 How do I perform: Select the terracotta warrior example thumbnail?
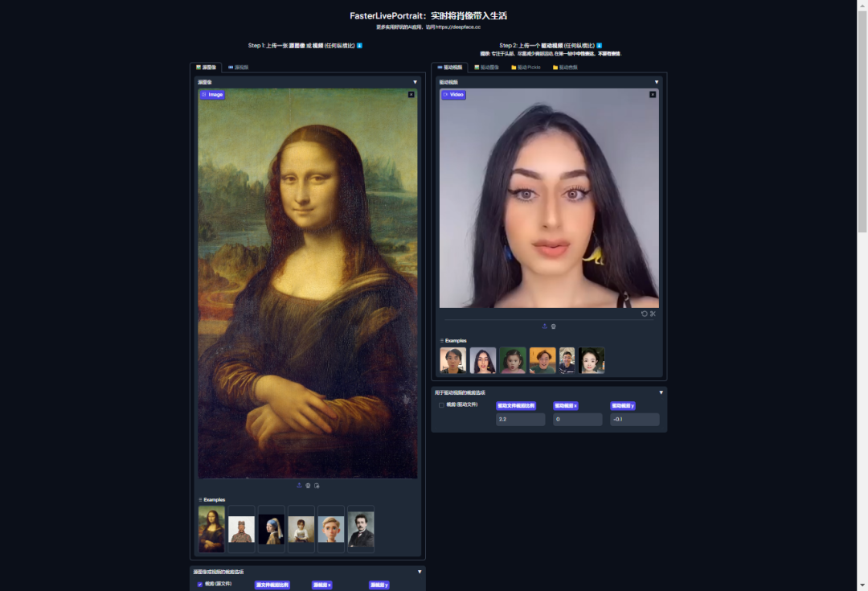(x=241, y=529)
